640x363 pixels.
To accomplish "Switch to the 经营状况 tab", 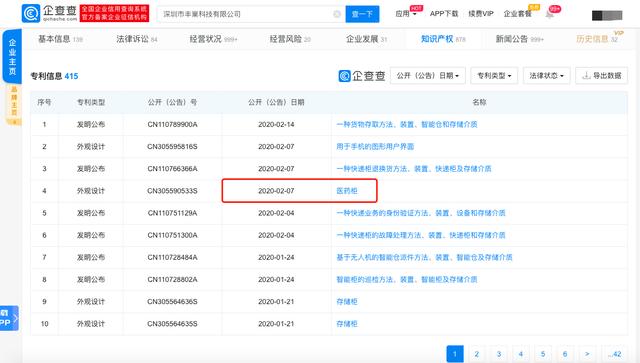I will click(213, 39).
